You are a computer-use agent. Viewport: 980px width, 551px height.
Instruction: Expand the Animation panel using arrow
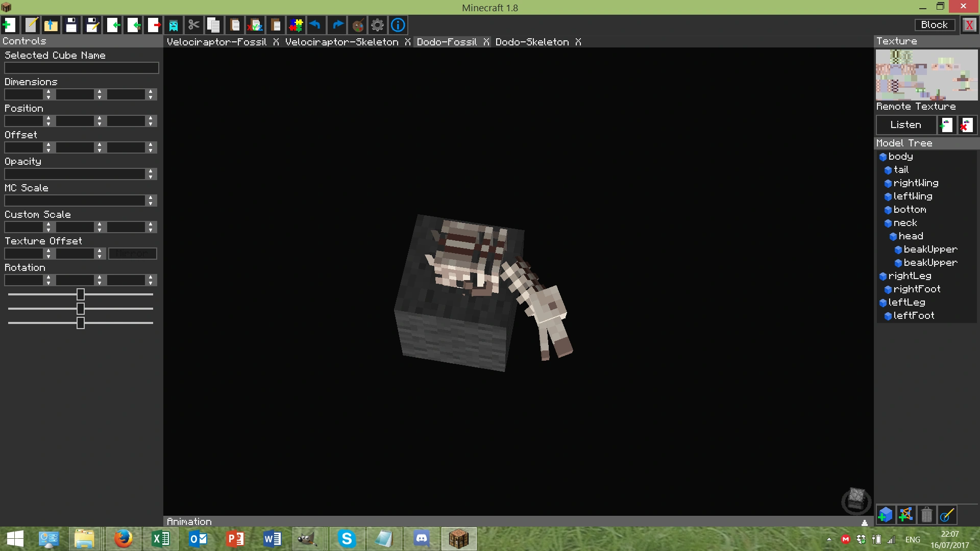pyautogui.click(x=865, y=522)
